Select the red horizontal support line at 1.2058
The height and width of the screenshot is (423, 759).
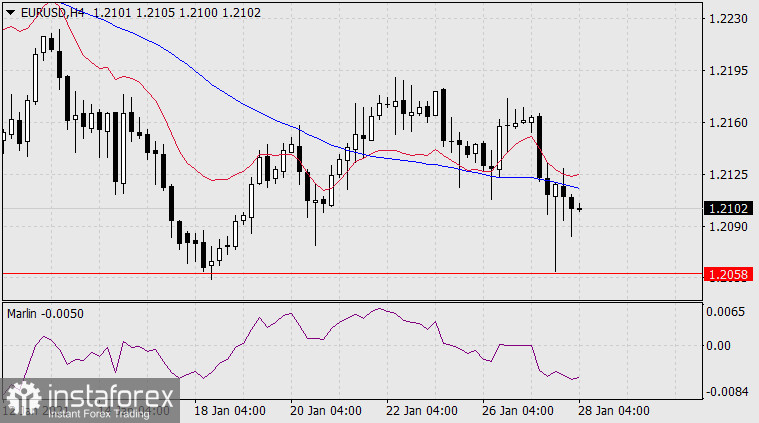coord(352,273)
